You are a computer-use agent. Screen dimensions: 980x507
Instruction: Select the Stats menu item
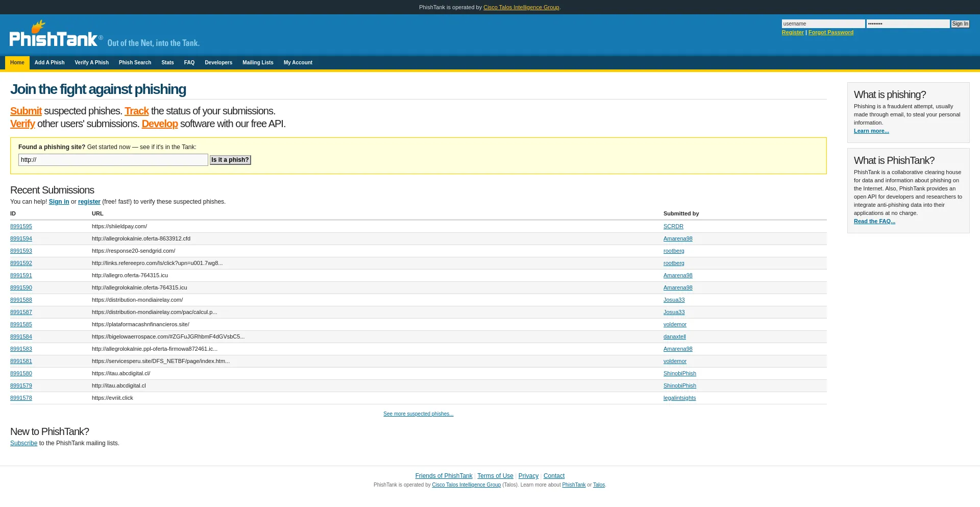[167, 63]
